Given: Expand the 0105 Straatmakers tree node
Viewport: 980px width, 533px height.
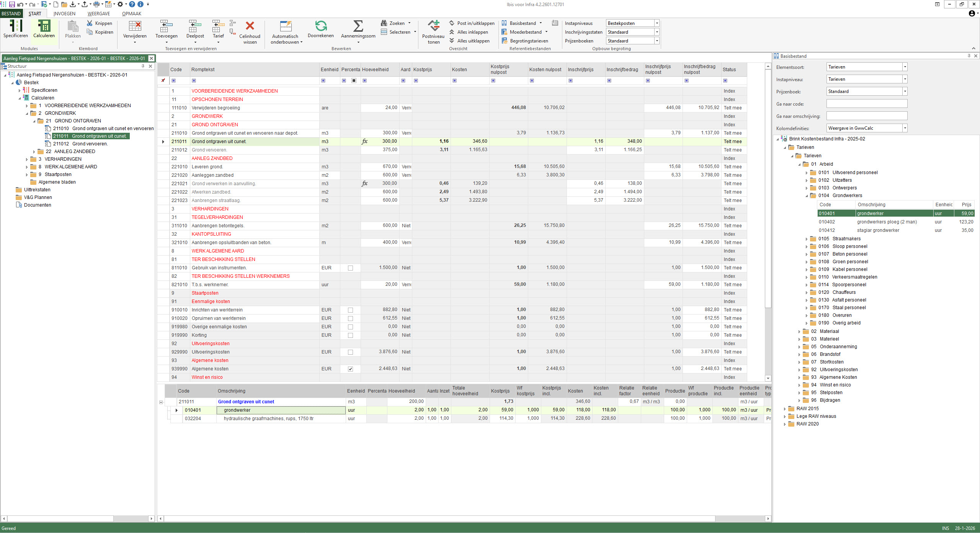Looking at the screenshot, I should pos(807,238).
